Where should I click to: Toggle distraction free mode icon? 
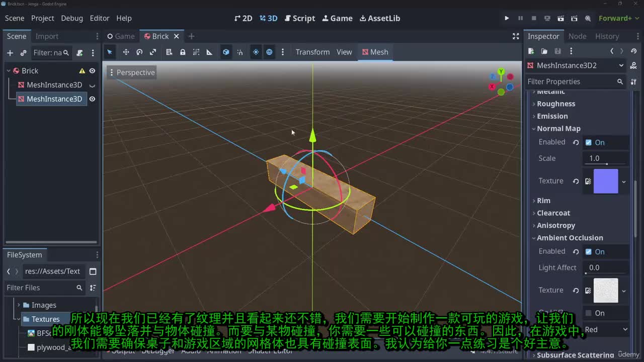pos(516,36)
